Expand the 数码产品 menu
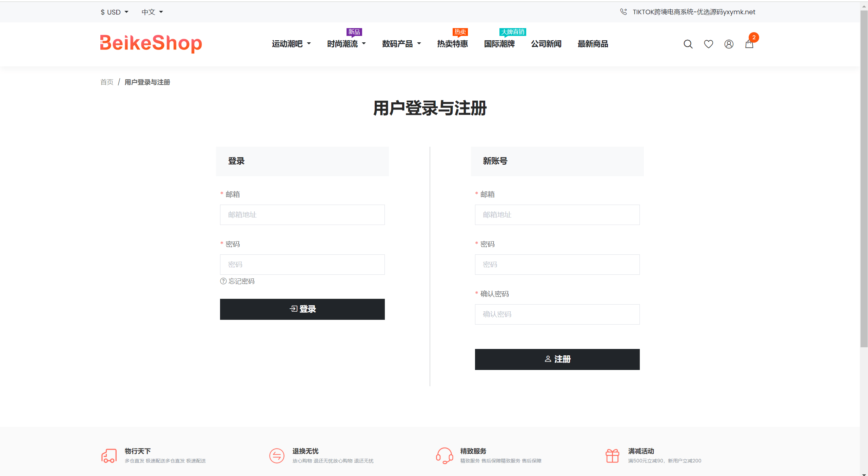The width and height of the screenshot is (868, 476). (x=401, y=44)
